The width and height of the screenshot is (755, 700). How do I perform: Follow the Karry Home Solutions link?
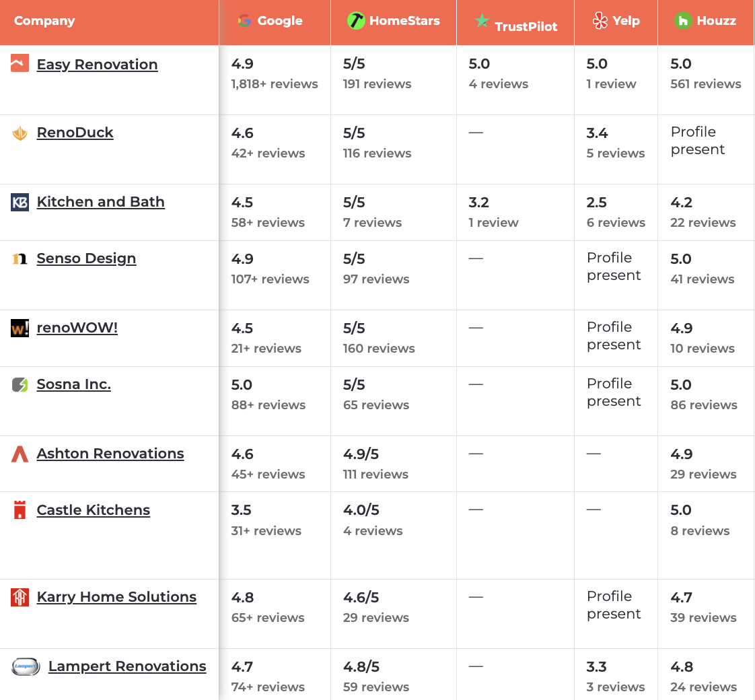pyautogui.click(x=116, y=597)
